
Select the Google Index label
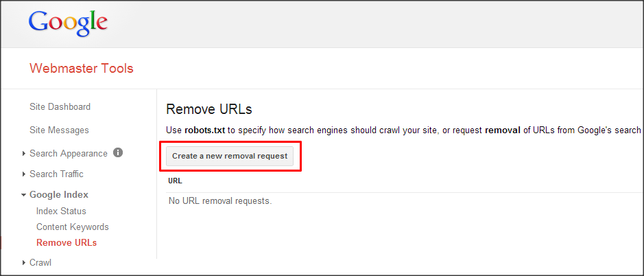tap(59, 194)
